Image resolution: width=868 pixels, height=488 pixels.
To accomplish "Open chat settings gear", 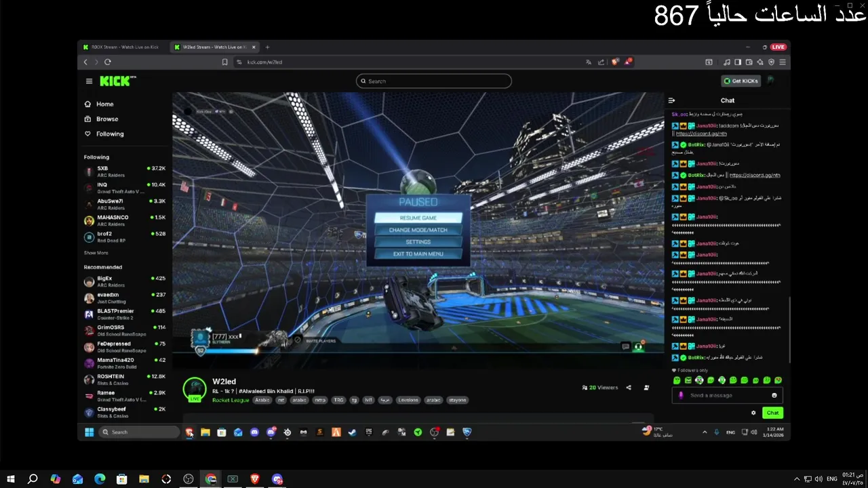I will (x=753, y=413).
